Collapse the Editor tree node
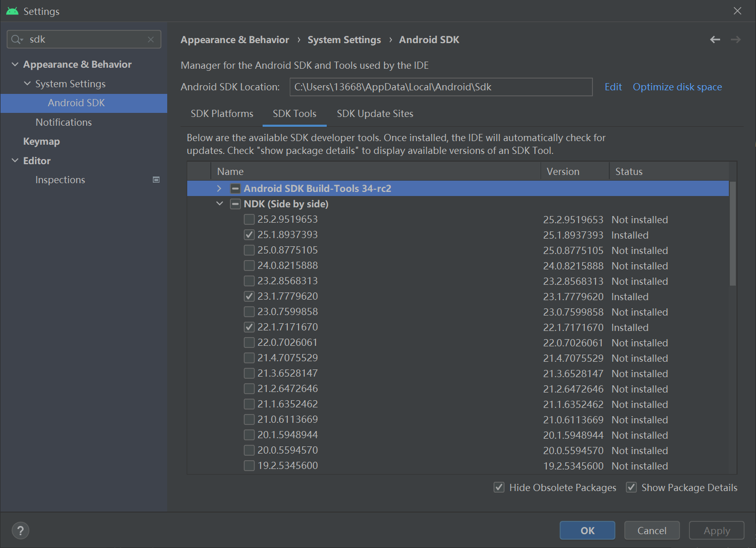Viewport: 756px width, 548px height. pyautogui.click(x=15, y=161)
